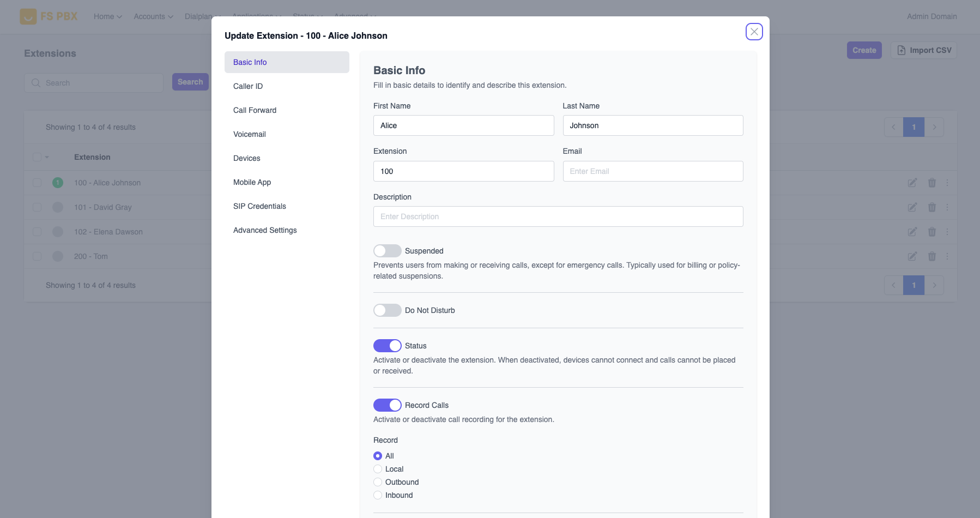Turn on Do Not Disturb

388,310
